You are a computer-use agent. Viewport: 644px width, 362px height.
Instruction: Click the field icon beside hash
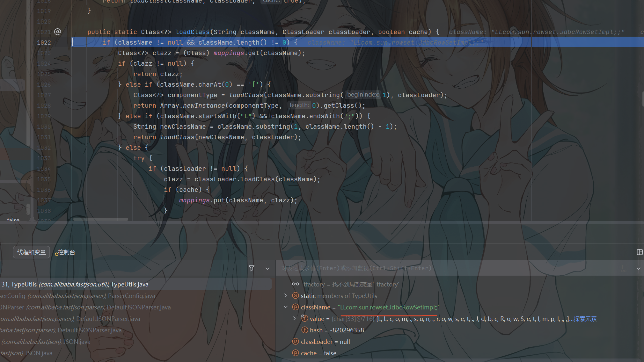(305, 330)
